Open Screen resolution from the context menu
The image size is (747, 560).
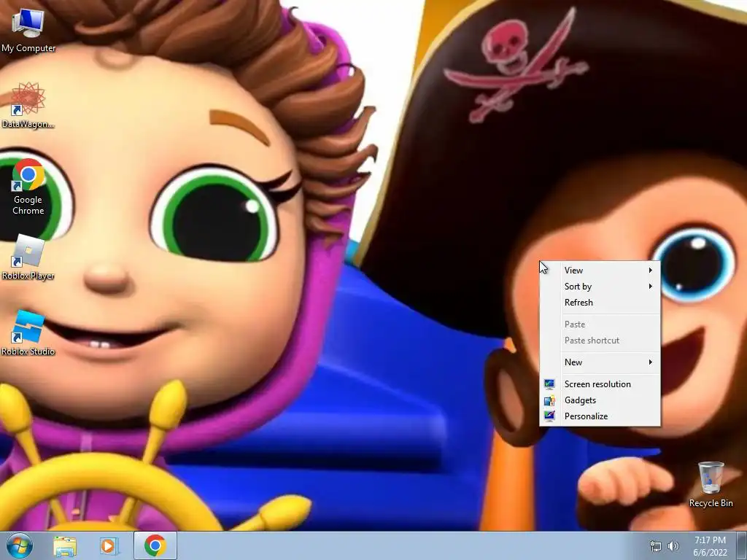tap(600, 384)
